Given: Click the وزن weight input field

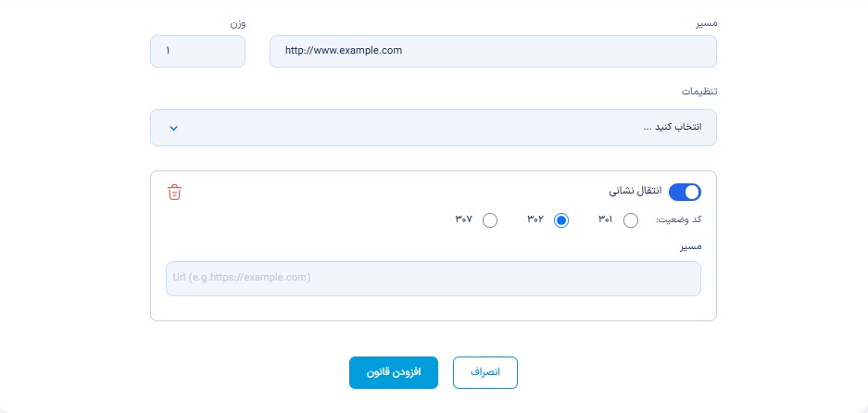Looking at the screenshot, I should click(x=197, y=52).
